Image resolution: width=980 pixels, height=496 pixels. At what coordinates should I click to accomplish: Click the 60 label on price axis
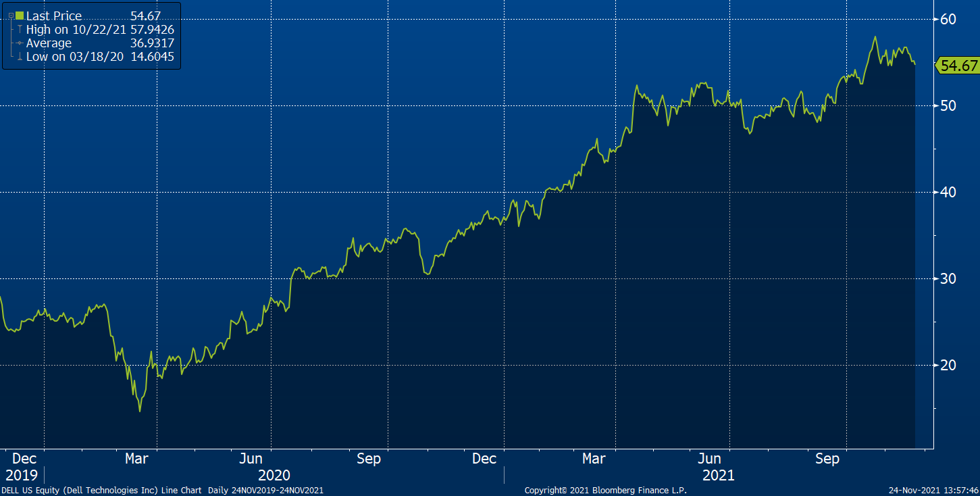pyautogui.click(x=948, y=19)
